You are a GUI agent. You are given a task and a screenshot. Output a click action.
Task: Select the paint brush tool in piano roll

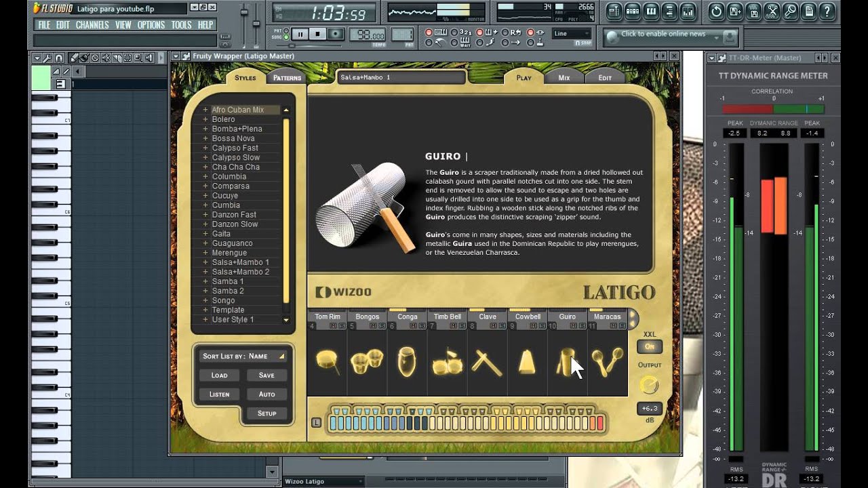click(85, 58)
